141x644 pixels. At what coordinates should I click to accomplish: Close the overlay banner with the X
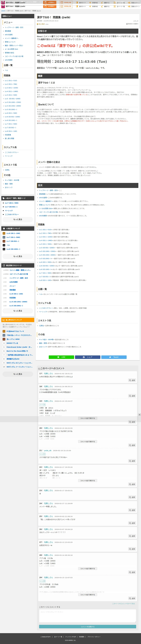[x=139, y=415]
